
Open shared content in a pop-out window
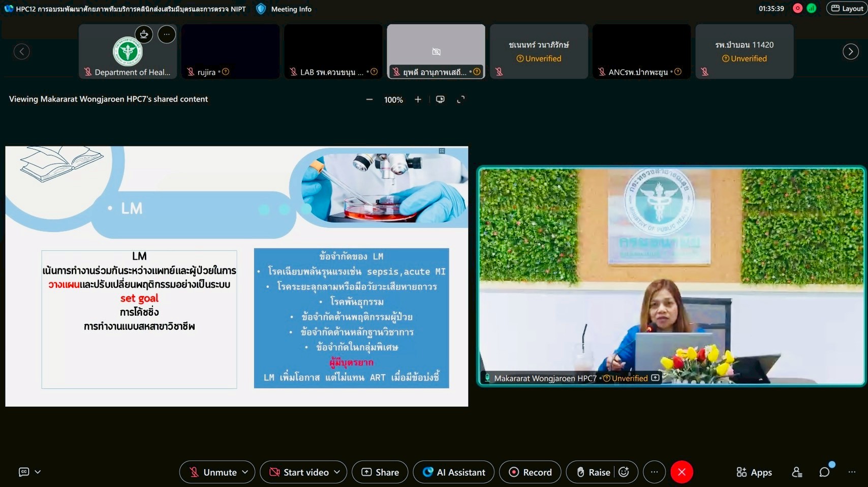[440, 100]
